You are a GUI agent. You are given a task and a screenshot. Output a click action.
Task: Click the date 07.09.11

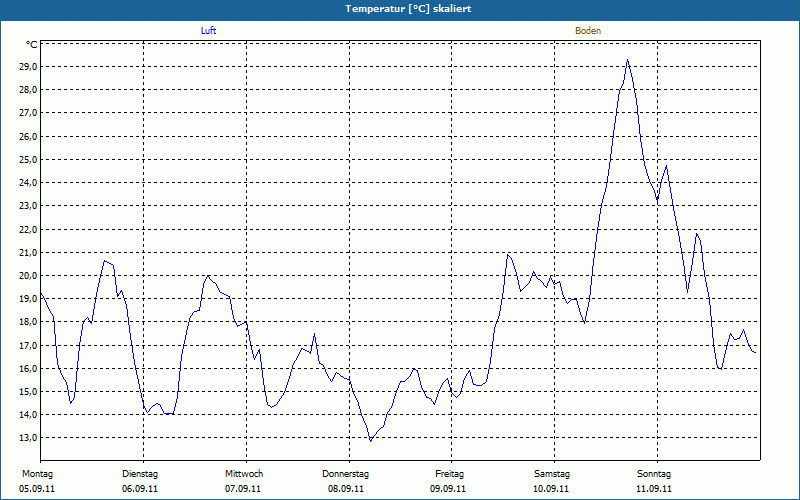243,489
